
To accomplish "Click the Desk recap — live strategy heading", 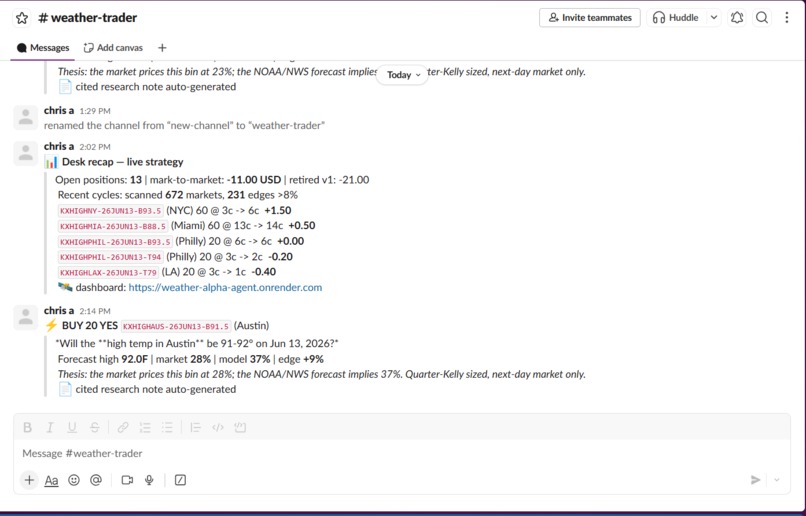I will pos(122,162).
